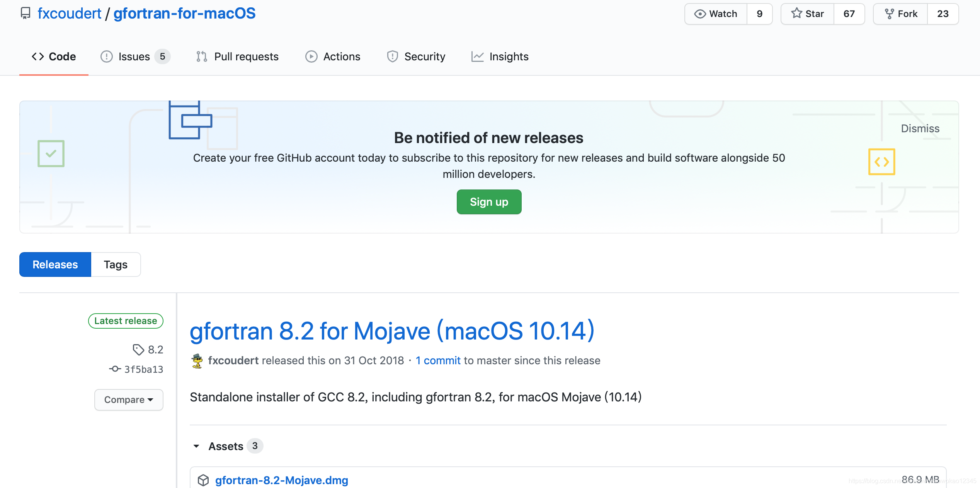Image resolution: width=980 pixels, height=488 pixels.
Task: Collapse the Assets section triangle
Action: (196, 446)
